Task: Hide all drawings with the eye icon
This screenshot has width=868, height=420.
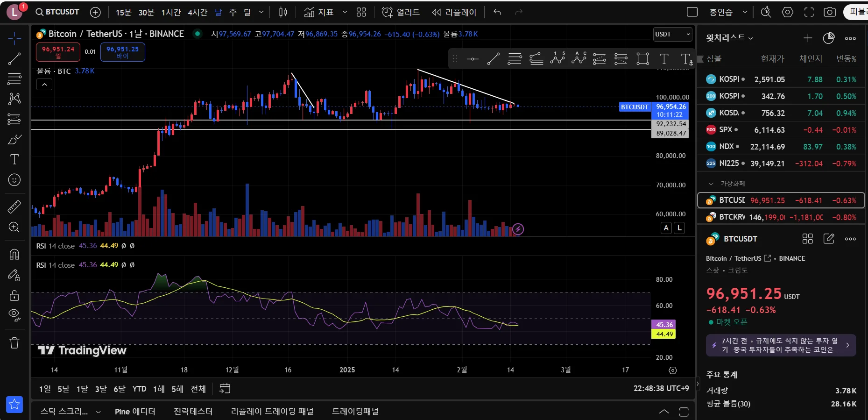Action: tap(14, 315)
